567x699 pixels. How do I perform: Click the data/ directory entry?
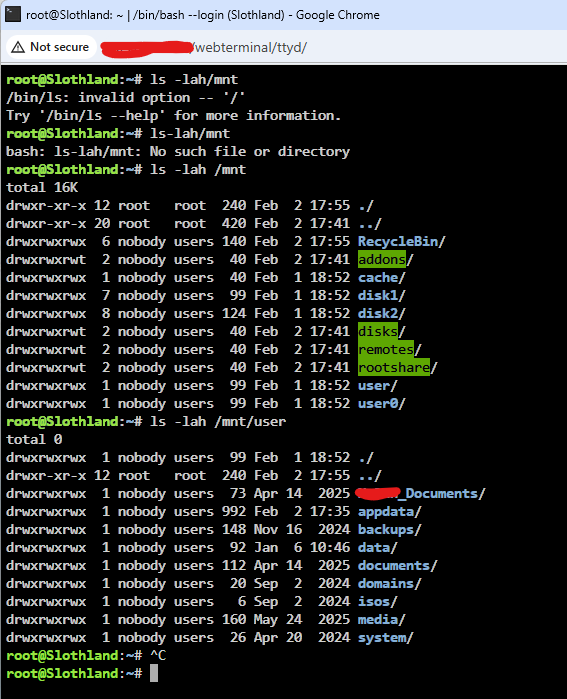(378, 547)
